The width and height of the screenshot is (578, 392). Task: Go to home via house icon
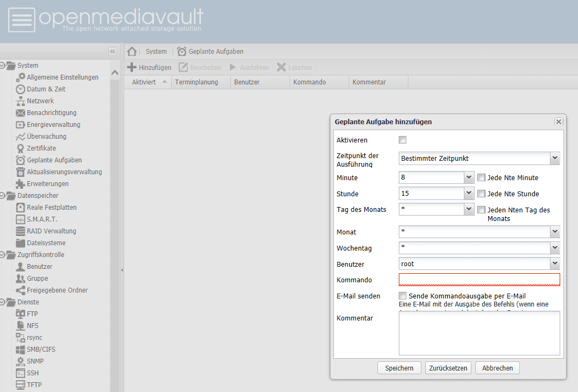point(132,51)
